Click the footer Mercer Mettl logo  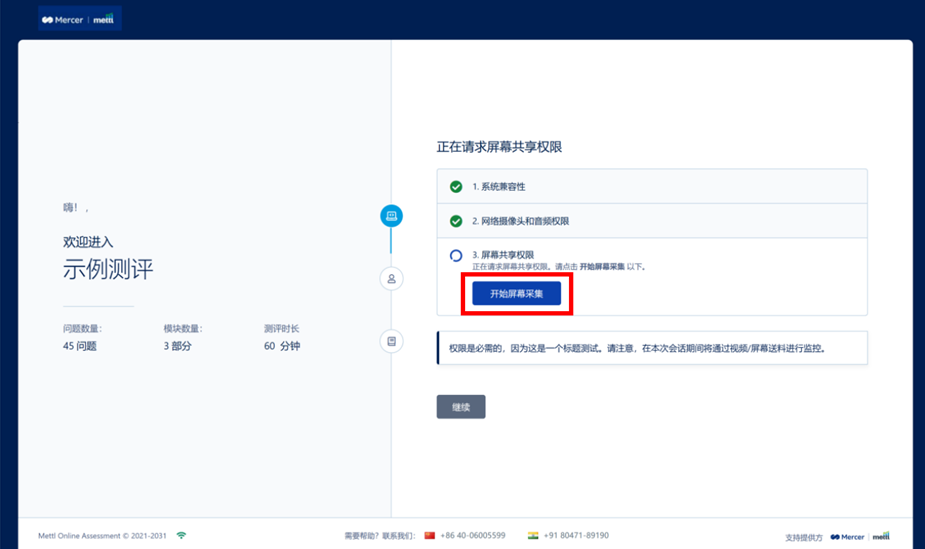[859, 537]
